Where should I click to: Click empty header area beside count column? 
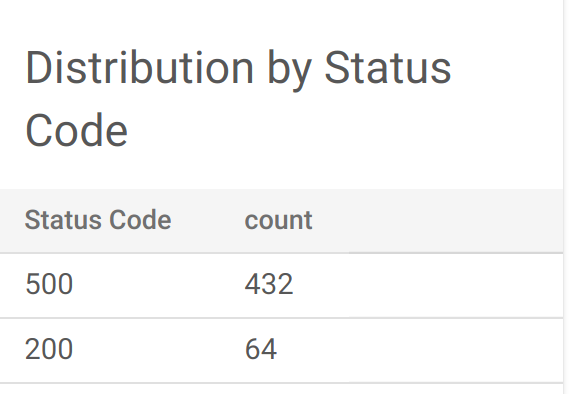tap(436, 221)
